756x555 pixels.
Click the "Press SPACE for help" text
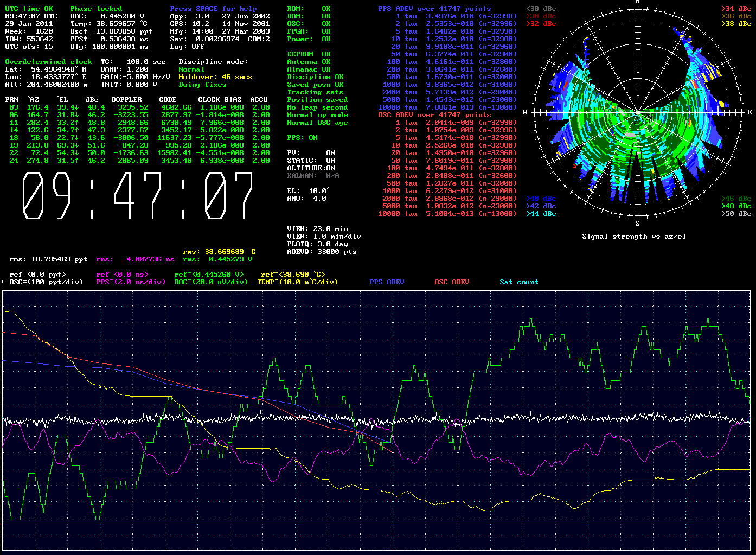(213, 9)
